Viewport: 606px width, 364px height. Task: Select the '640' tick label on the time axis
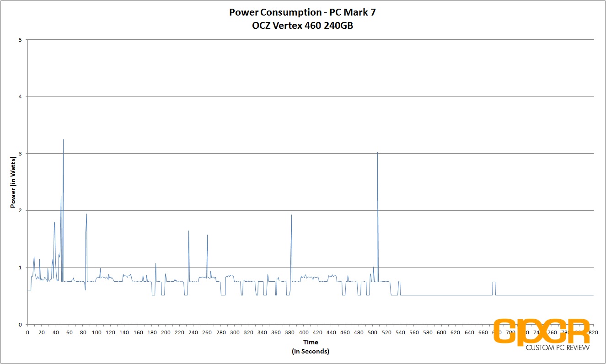pyautogui.click(x=469, y=332)
